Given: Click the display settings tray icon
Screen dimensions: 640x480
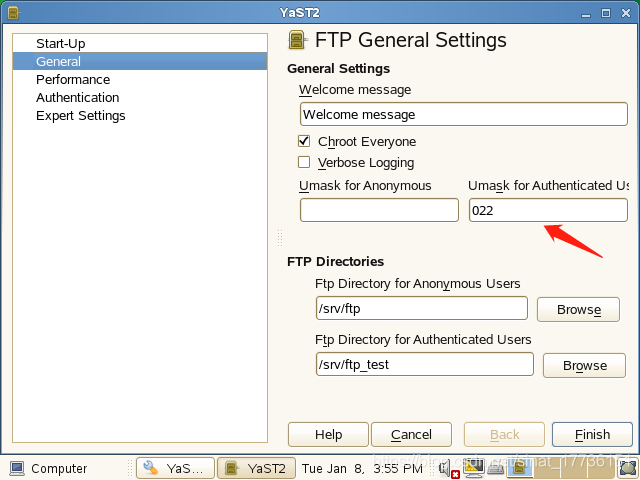Looking at the screenshot, I should [x=473, y=468].
